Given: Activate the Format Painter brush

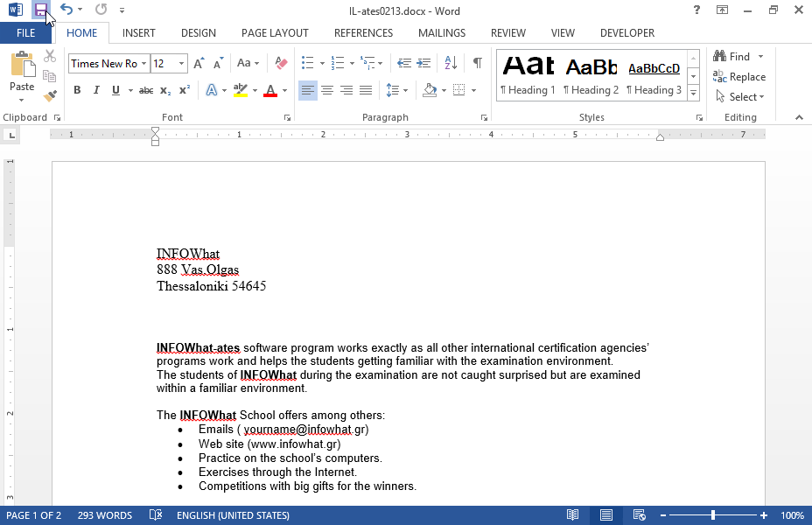Looking at the screenshot, I should [50, 95].
